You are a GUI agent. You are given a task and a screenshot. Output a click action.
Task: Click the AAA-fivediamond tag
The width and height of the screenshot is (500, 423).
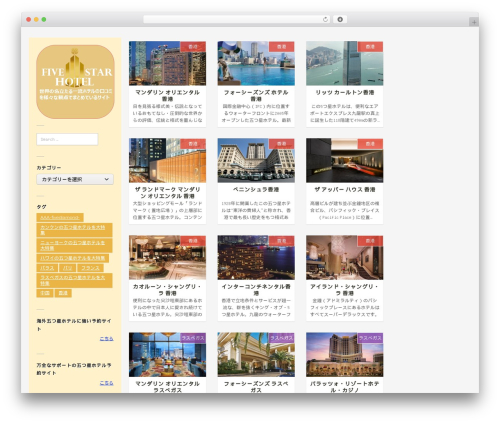(60, 218)
